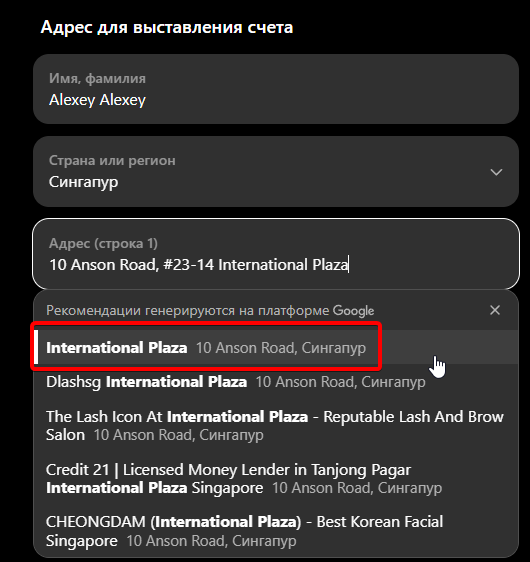Image resolution: width=530 pixels, height=562 pixels.
Task: Click the Alexey Alexey name text
Action: [x=97, y=100]
